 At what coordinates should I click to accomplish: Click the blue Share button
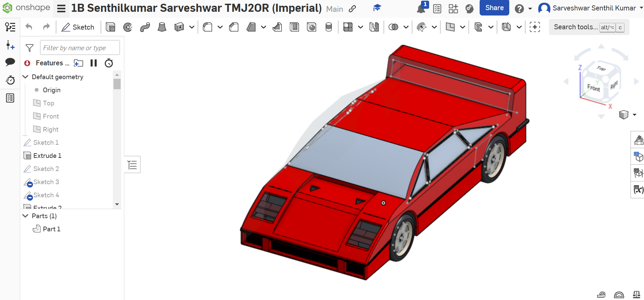494,8
